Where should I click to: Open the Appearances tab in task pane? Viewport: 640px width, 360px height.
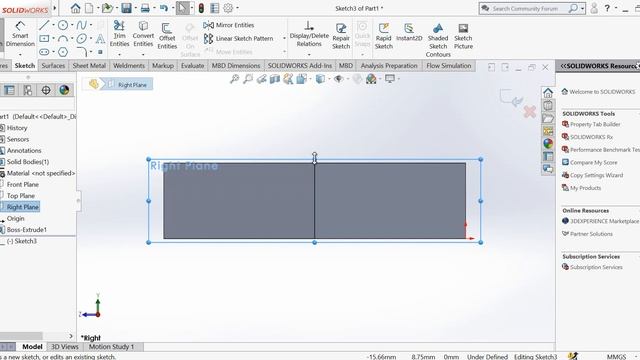point(548,143)
